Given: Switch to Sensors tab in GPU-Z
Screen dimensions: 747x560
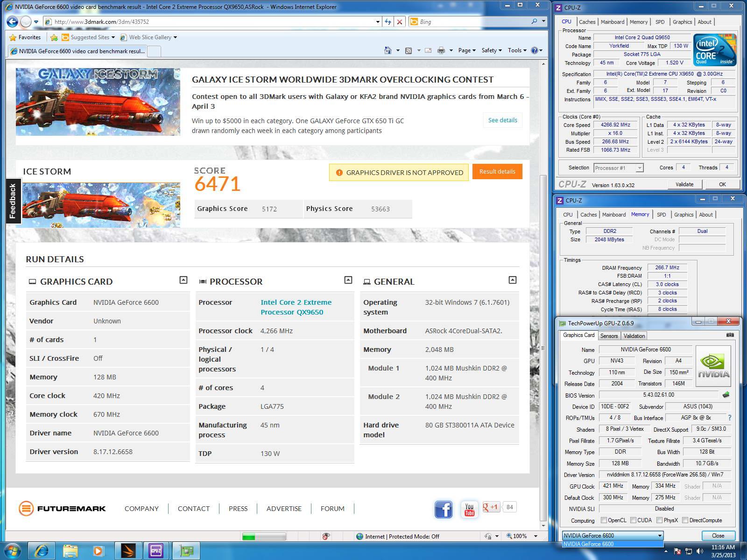Looking at the screenshot, I should (609, 336).
